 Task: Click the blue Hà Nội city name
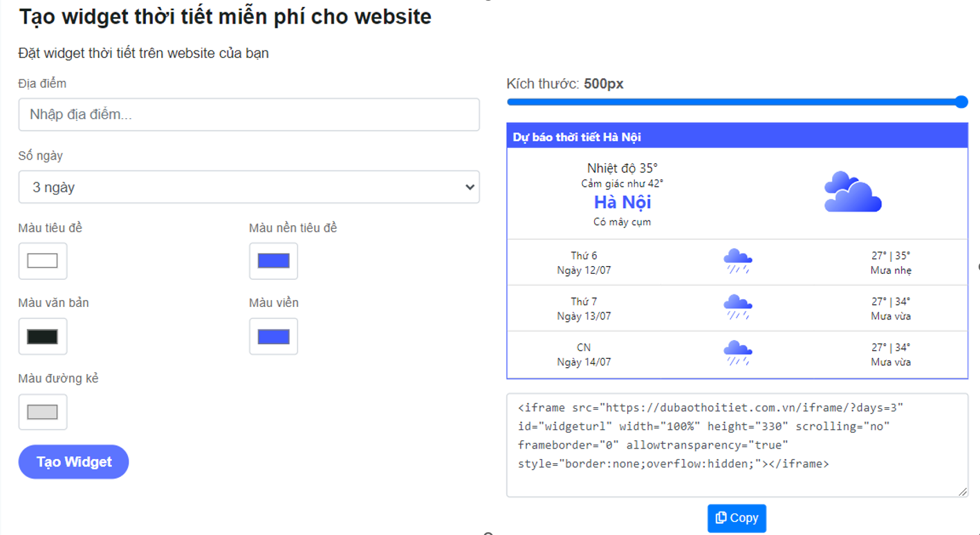(x=622, y=203)
